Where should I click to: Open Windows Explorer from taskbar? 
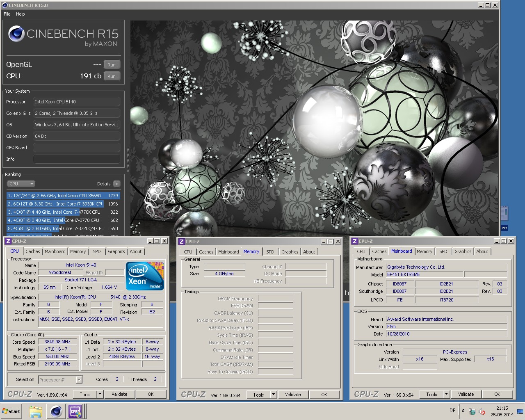36,411
